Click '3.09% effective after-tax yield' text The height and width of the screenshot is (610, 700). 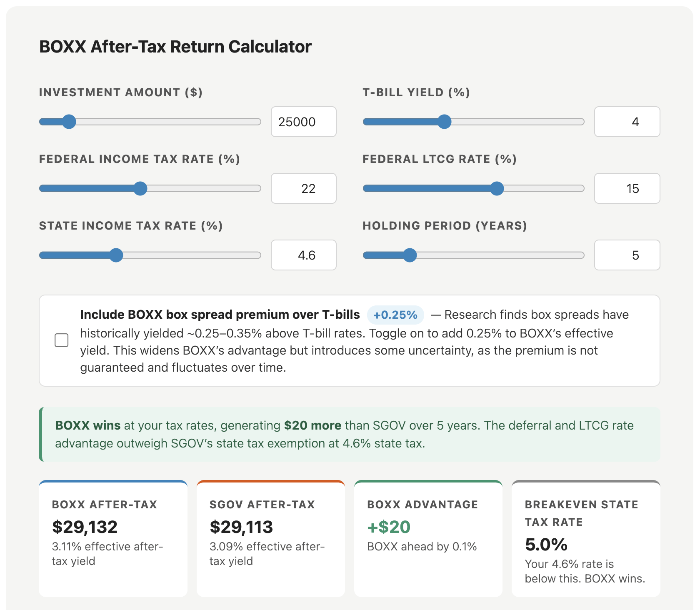267,554
